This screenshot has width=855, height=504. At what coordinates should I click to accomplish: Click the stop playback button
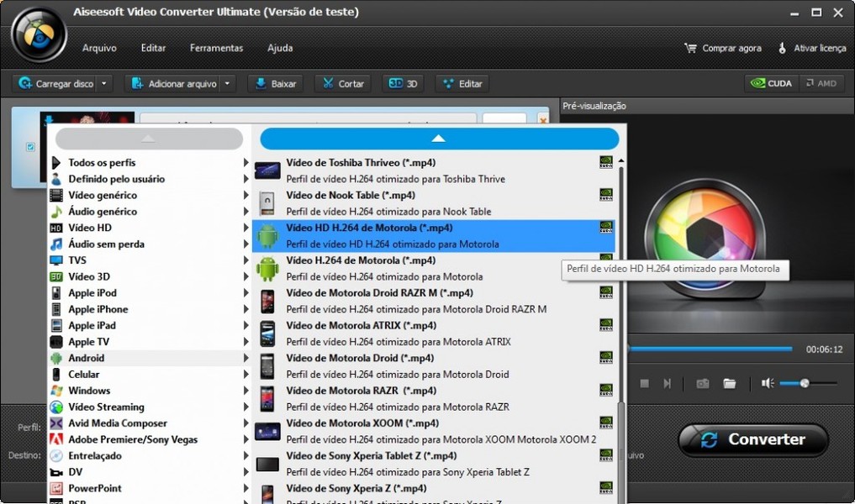644,384
